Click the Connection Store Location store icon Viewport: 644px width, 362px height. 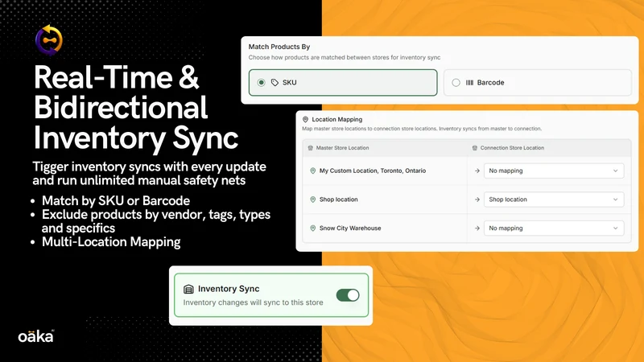(x=475, y=148)
